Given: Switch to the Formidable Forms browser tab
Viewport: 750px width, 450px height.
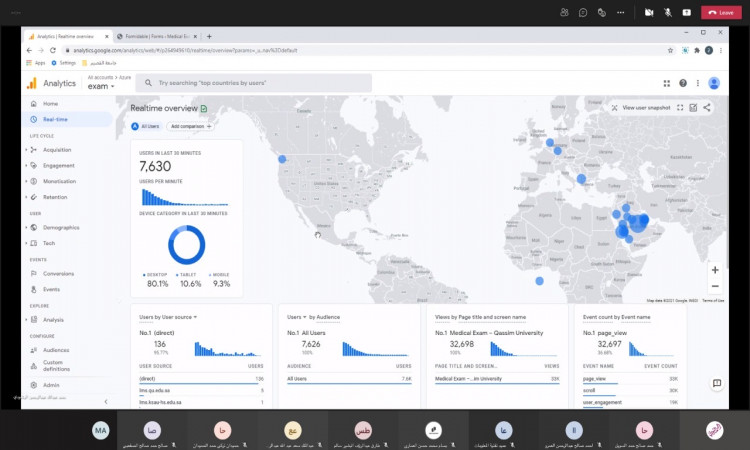Looking at the screenshot, I should pyautogui.click(x=157, y=36).
